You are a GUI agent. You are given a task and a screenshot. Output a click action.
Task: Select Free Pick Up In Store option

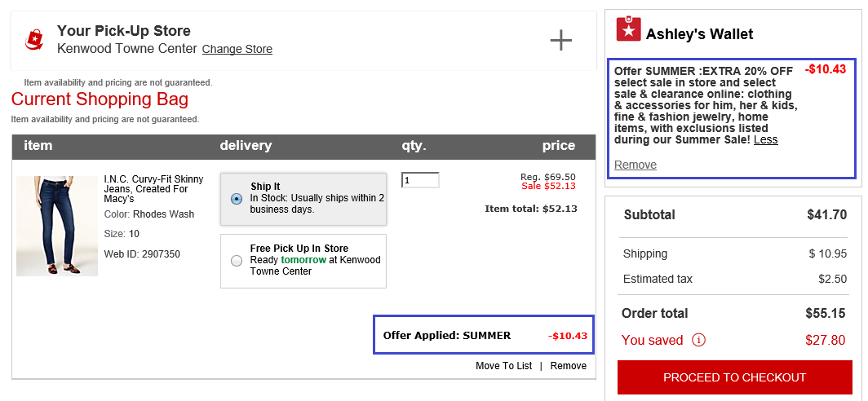237,261
